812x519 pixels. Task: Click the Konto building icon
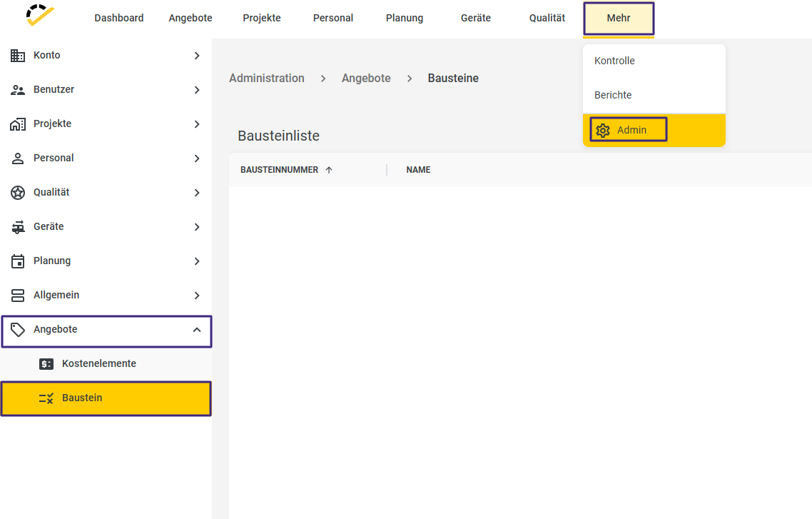click(x=18, y=55)
